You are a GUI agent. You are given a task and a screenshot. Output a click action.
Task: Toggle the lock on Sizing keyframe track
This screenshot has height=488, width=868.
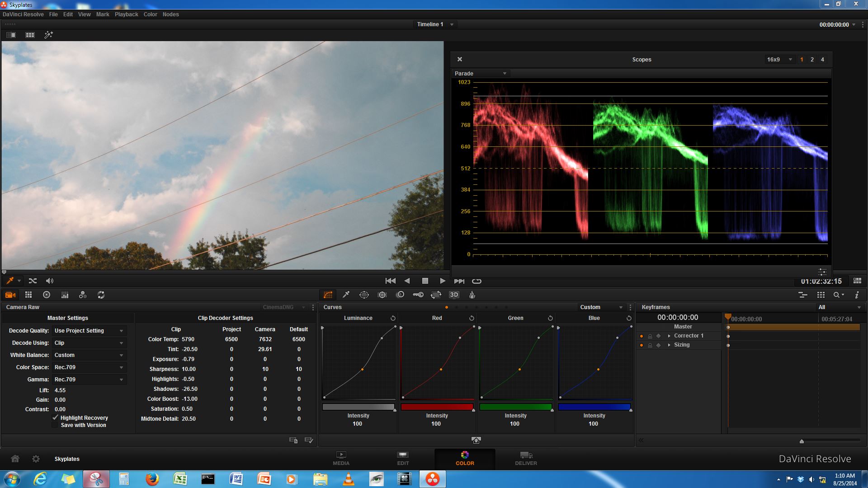click(x=650, y=345)
